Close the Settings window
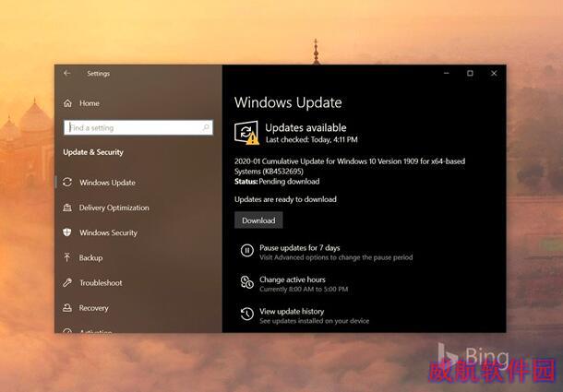The height and width of the screenshot is (392, 563). click(494, 73)
